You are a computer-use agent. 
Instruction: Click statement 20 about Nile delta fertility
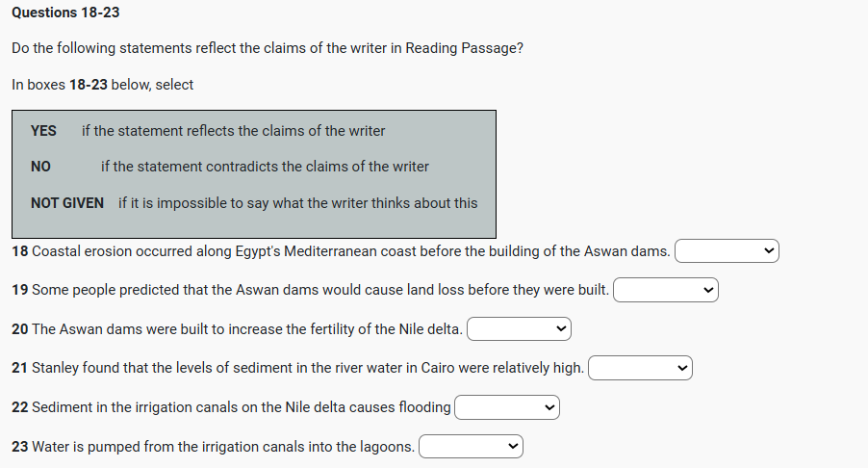click(x=238, y=329)
